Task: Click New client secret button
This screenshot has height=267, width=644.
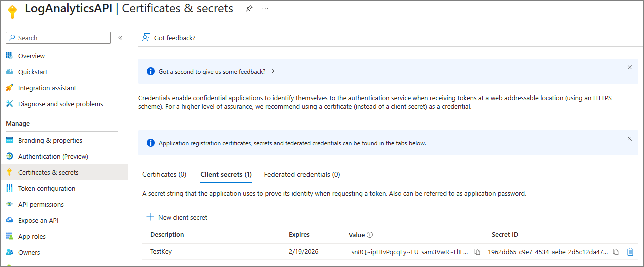Action: [177, 217]
